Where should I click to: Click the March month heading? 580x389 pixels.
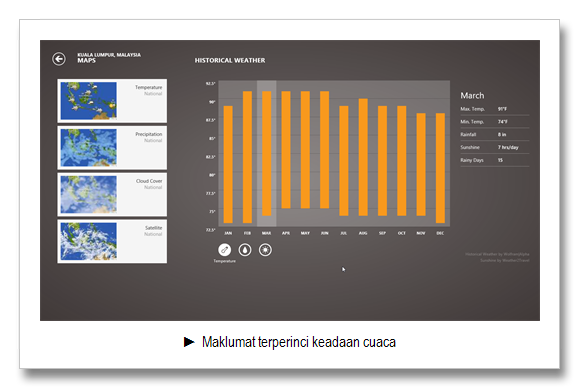coord(472,95)
